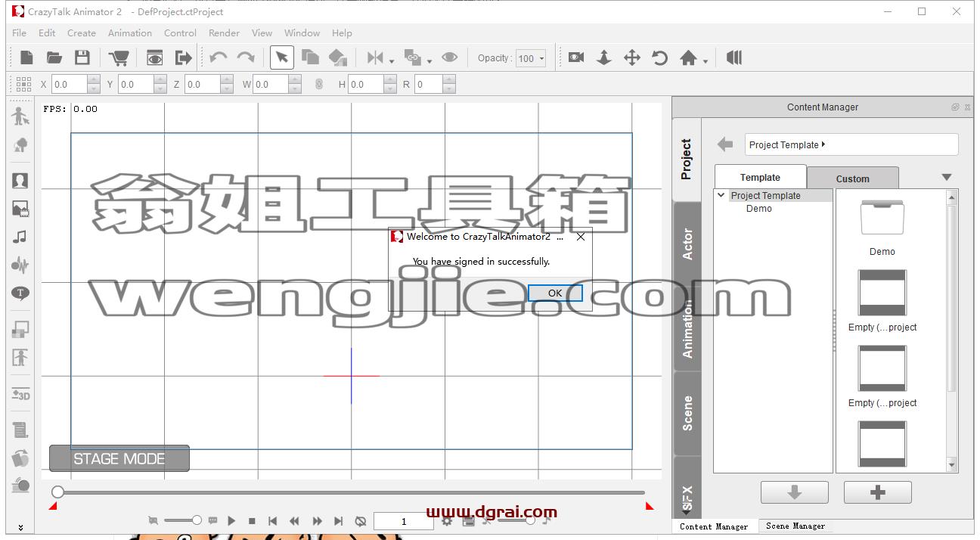Click the Add plus button

click(x=878, y=492)
